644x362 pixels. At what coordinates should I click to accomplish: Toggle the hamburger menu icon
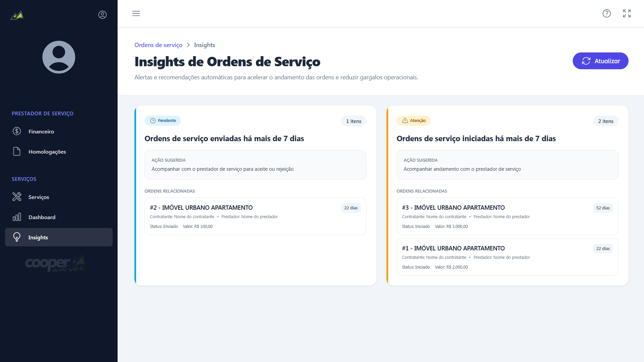(136, 13)
